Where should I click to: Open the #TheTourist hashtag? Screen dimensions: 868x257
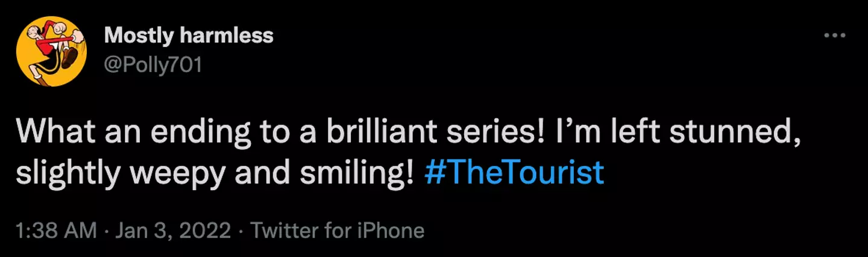(x=514, y=173)
